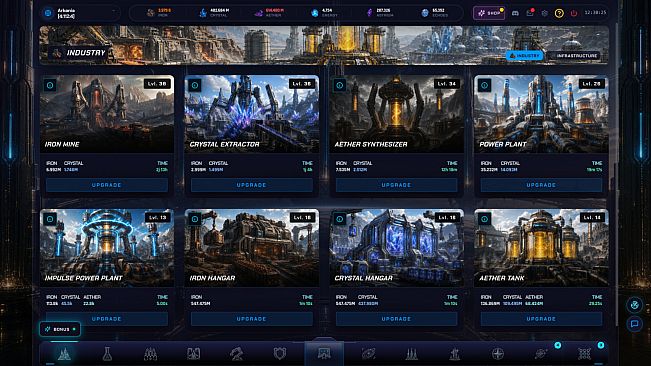
Task: Open info for Iron Mine card
Action: point(50,85)
